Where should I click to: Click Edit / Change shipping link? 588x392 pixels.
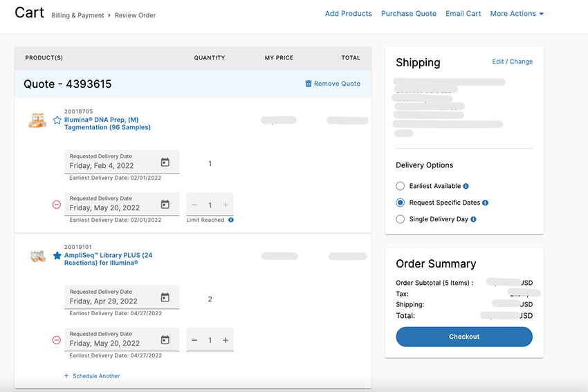(512, 62)
